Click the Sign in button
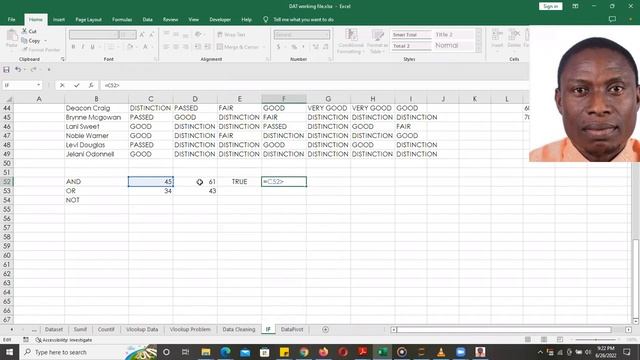The height and width of the screenshot is (360, 640). 551,6
